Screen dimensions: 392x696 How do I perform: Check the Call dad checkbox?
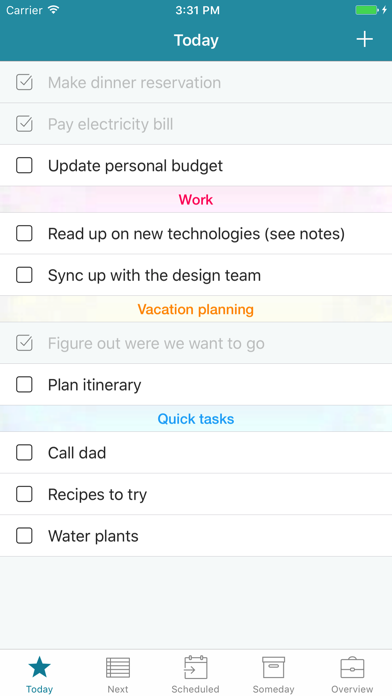(x=24, y=453)
